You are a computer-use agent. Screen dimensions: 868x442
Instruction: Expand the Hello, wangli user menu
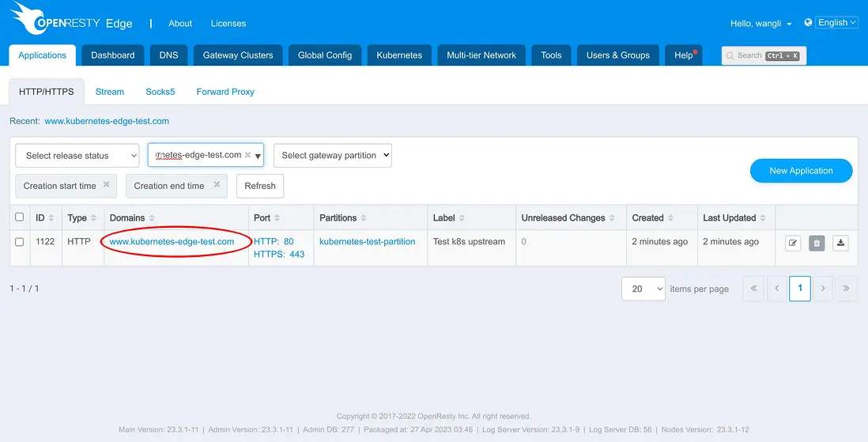click(x=761, y=23)
